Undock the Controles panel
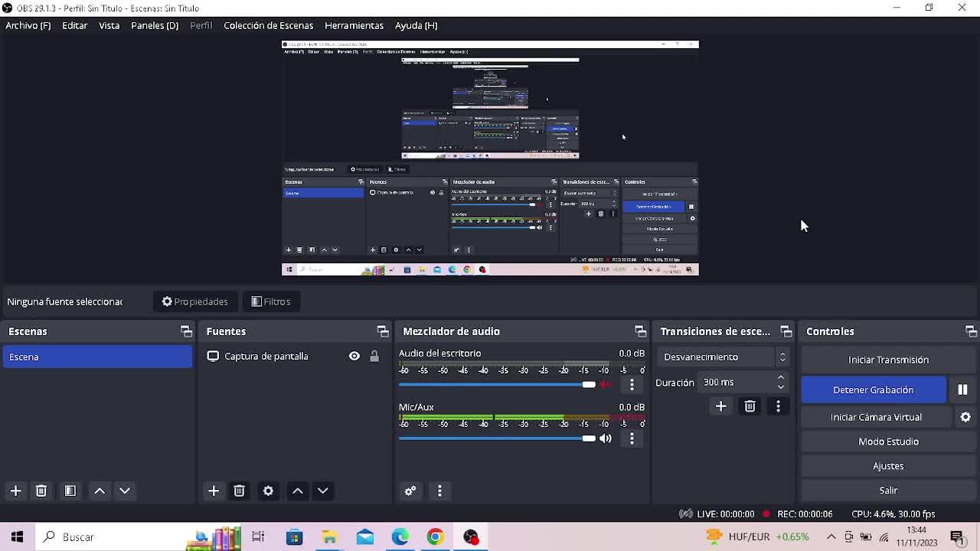Viewport: 980px width, 551px height. [x=971, y=331]
